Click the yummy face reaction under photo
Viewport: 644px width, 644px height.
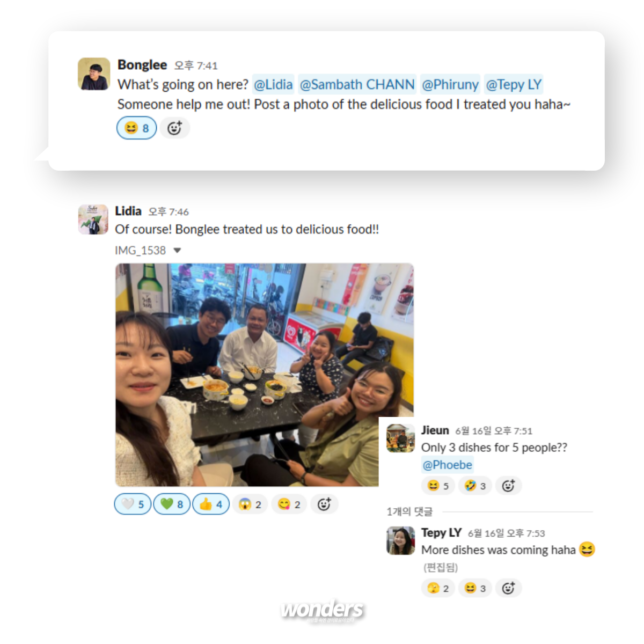click(x=289, y=504)
